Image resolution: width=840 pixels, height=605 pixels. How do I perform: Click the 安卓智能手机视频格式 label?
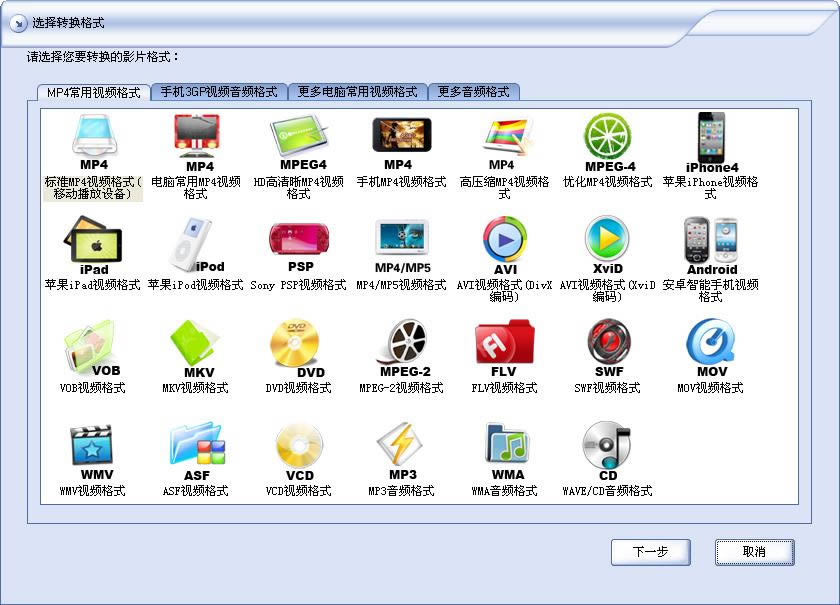coord(710,290)
